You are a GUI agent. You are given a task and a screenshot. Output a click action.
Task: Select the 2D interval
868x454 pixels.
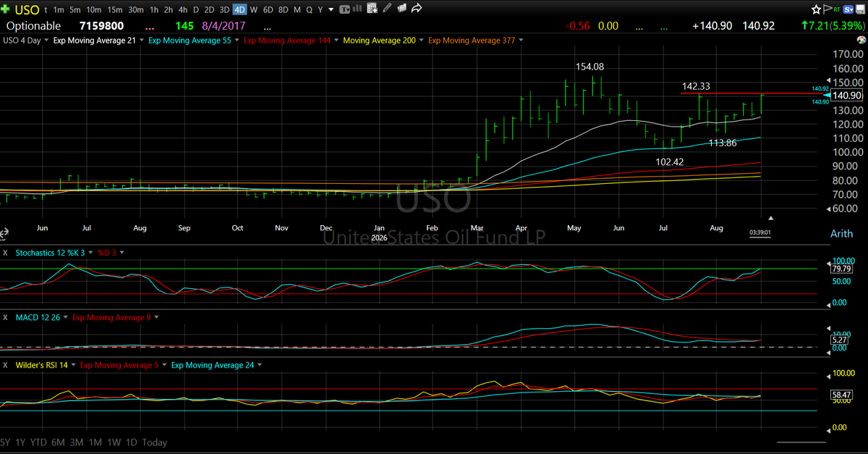pyautogui.click(x=208, y=9)
